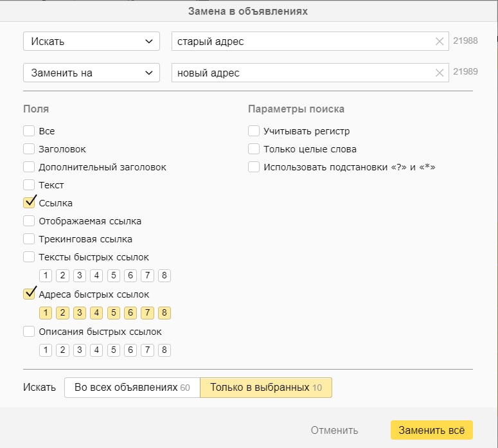Screen dimensions: 498x448
Task: Clear the "старый адрес" search field
Action: 440,42
